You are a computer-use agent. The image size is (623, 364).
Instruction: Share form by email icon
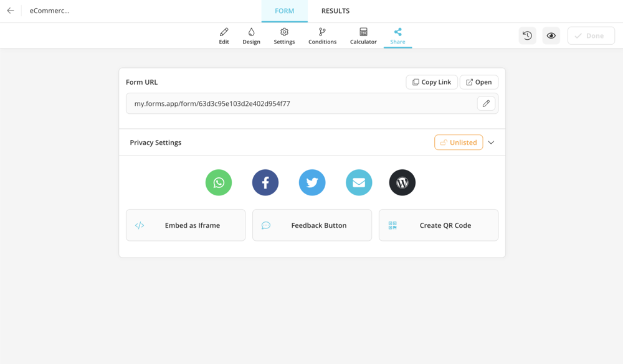coord(359,182)
